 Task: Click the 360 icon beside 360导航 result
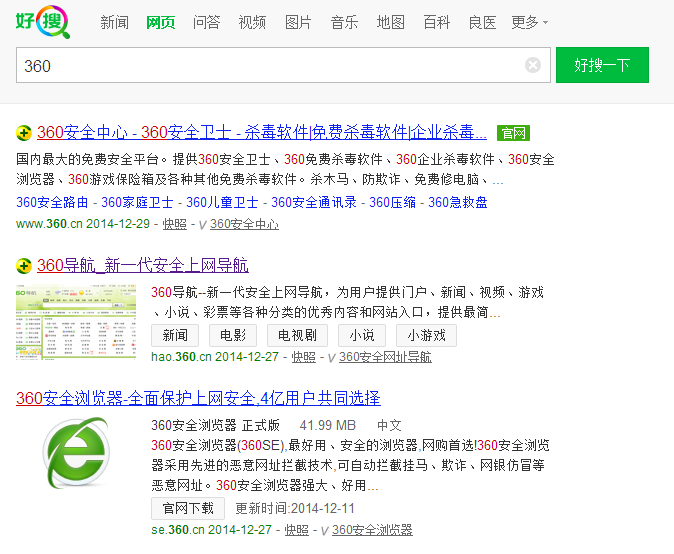(x=24, y=266)
